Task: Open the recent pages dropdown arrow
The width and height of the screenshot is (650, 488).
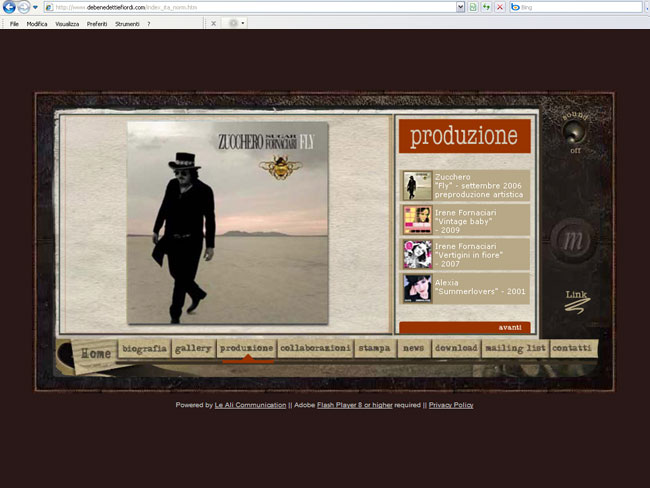Action: pyautogui.click(x=35, y=7)
